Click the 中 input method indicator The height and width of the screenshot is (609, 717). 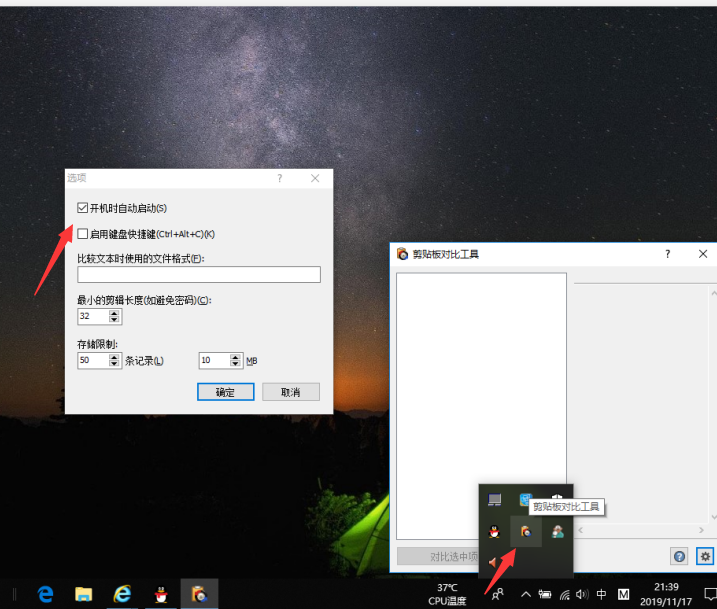(601, 594)
